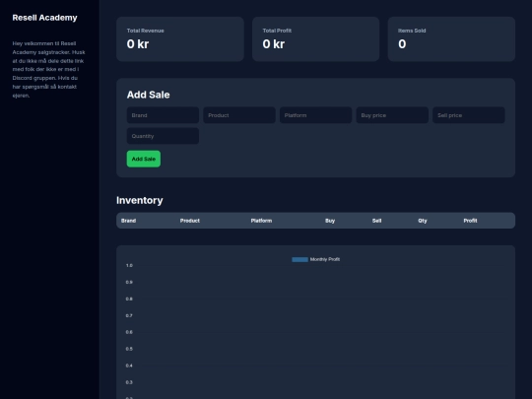
Task: Select the Sell price field
Action: pos(469,115)
